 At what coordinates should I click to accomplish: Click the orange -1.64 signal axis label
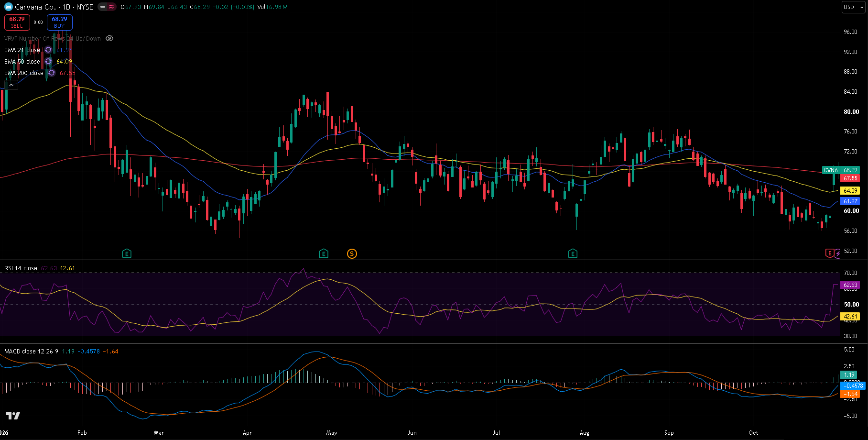point(850,394)
